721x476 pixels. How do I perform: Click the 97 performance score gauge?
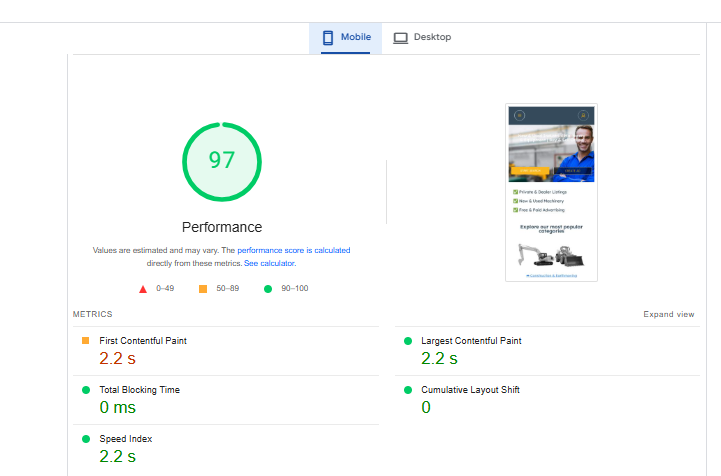[x=222, y=162]
